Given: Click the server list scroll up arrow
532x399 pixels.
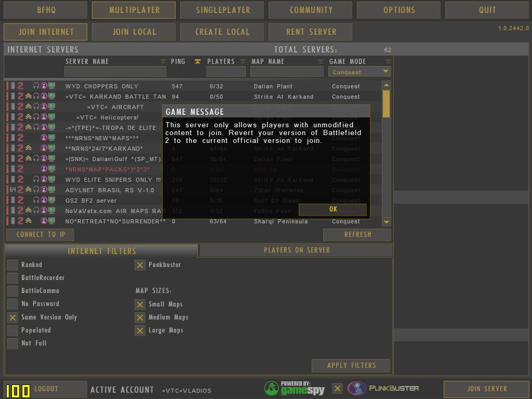Looking at the screenshot, I should tap(386, 85).
